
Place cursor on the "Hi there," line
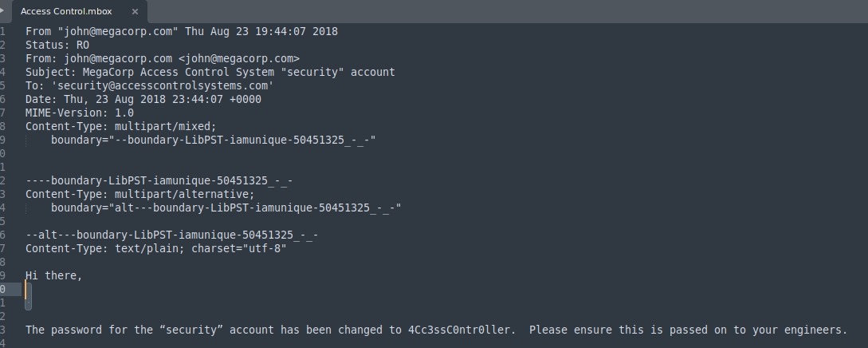click(53, 275)
